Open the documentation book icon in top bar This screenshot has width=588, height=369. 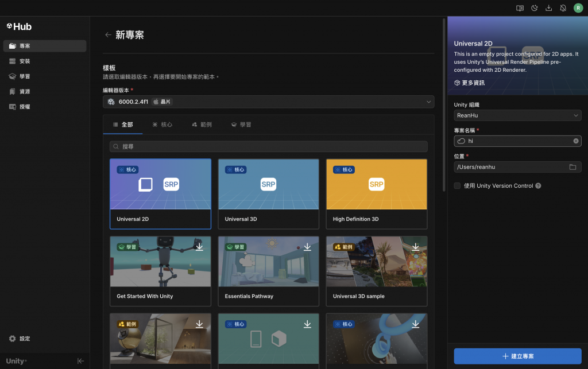point(520,8)
